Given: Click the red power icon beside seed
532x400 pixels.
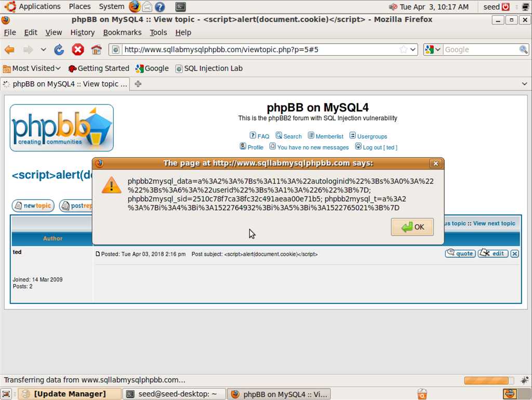Looking at the screenshot, I should coord(506,7).
